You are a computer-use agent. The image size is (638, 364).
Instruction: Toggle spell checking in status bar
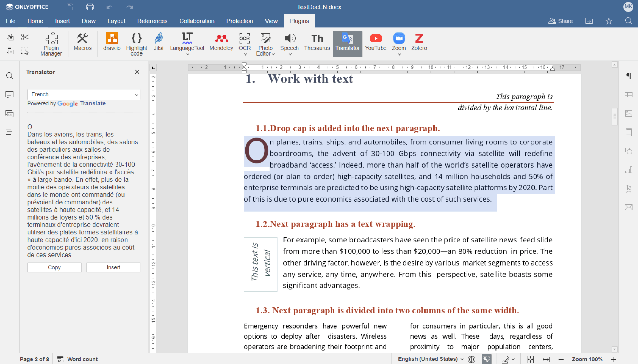pyautogui.click(x=486, y=359)
